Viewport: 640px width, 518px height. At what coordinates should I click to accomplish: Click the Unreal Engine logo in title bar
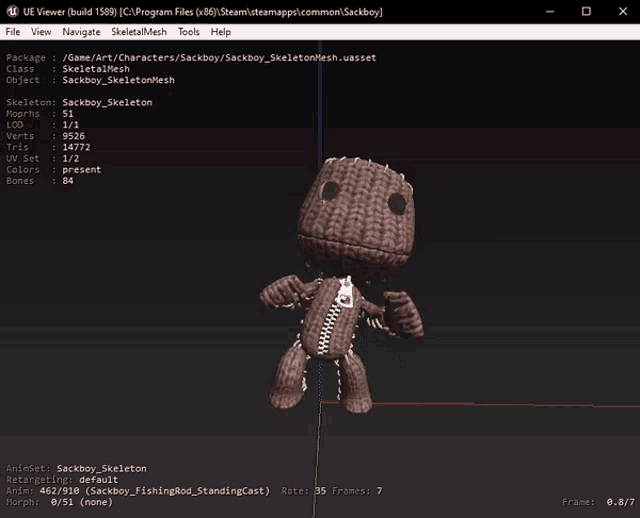[12, 11]
